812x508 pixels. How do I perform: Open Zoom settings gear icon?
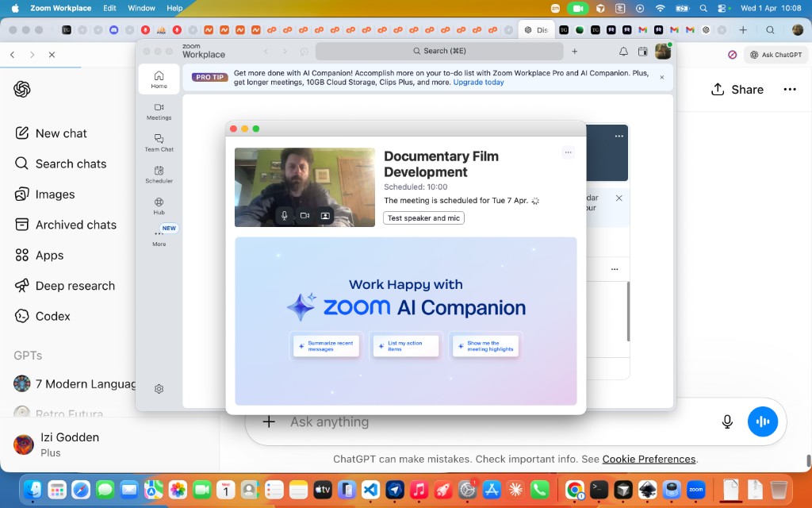[x=159, y=389]
